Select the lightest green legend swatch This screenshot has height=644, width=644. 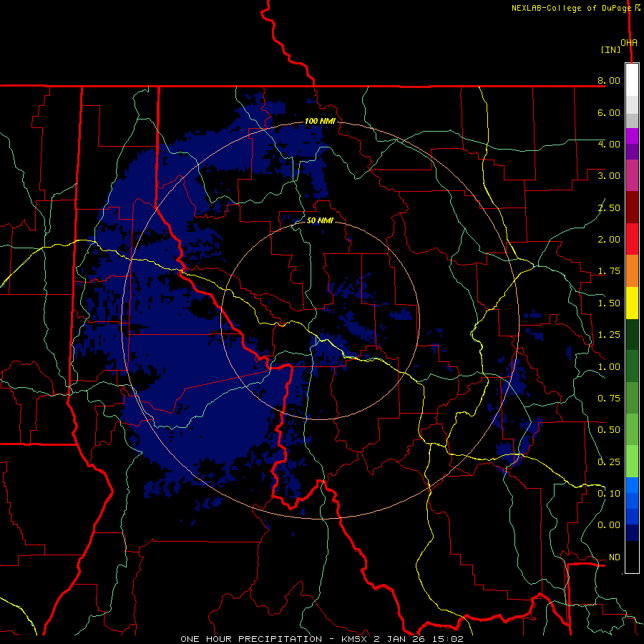(x=632, y=462)
